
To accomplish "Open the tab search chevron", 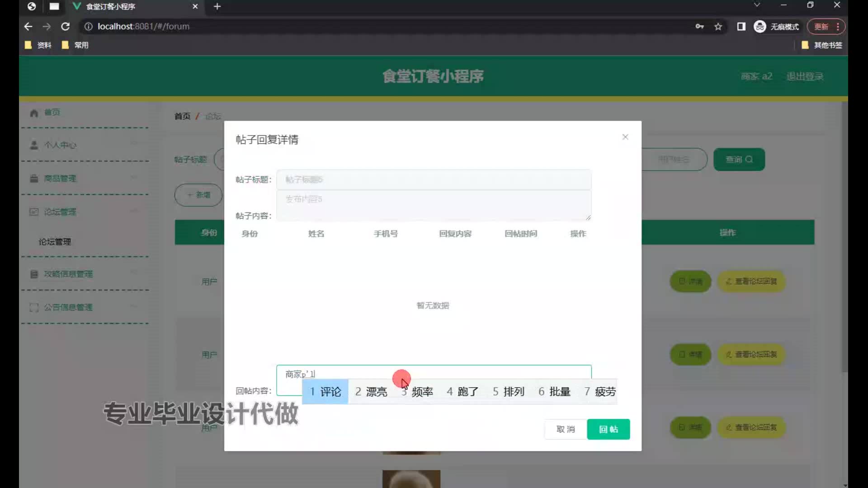I will (x=757, y=5).
